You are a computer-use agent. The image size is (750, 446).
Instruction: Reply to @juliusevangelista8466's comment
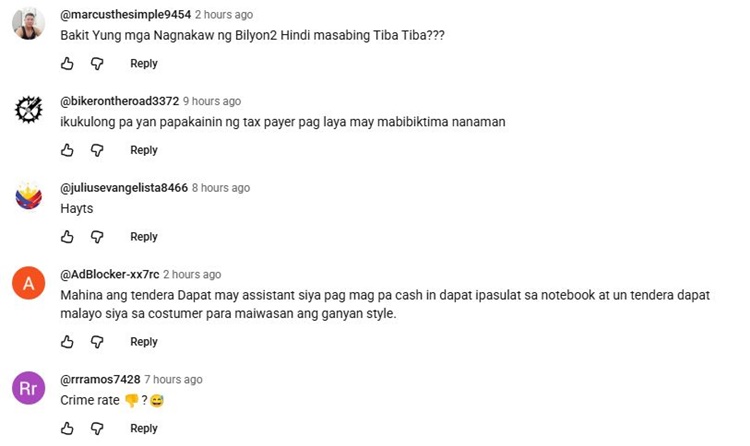click(x=143, y=237)
